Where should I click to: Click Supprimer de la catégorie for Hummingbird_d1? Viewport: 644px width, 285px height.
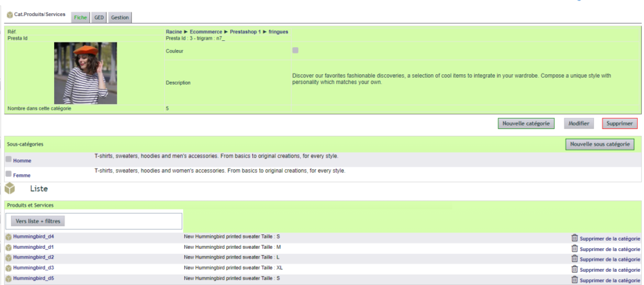[610, 249]
